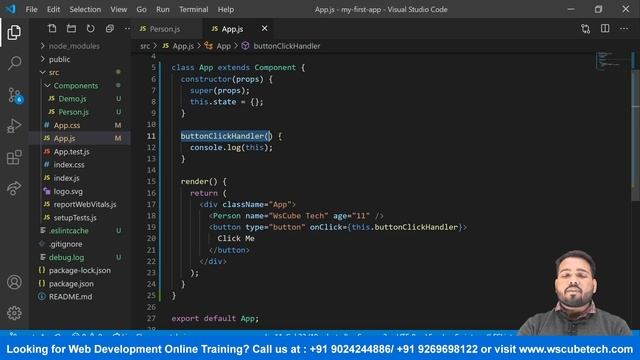
Task: Open Explorer more actions ellipsis
Action: [x=127, y=29]
